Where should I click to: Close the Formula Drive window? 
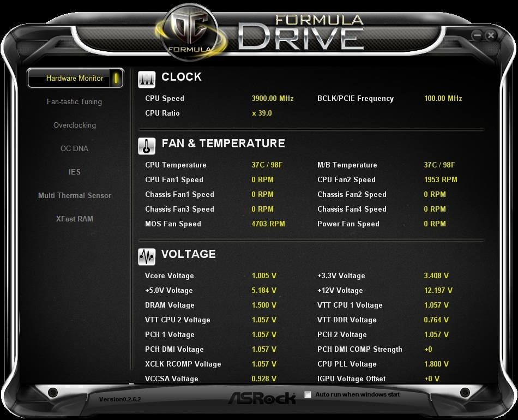click(491, 35)
